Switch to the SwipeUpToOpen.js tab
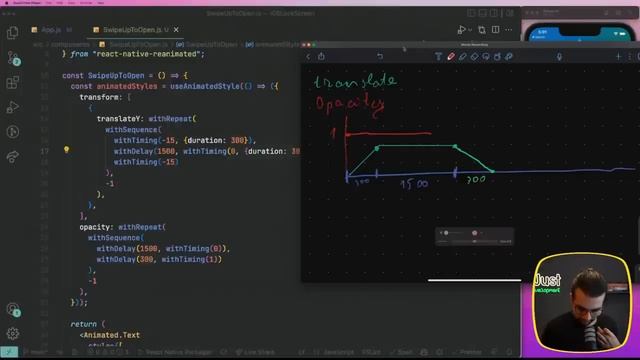Screen dimensions: 640x360 coord(131,30)
